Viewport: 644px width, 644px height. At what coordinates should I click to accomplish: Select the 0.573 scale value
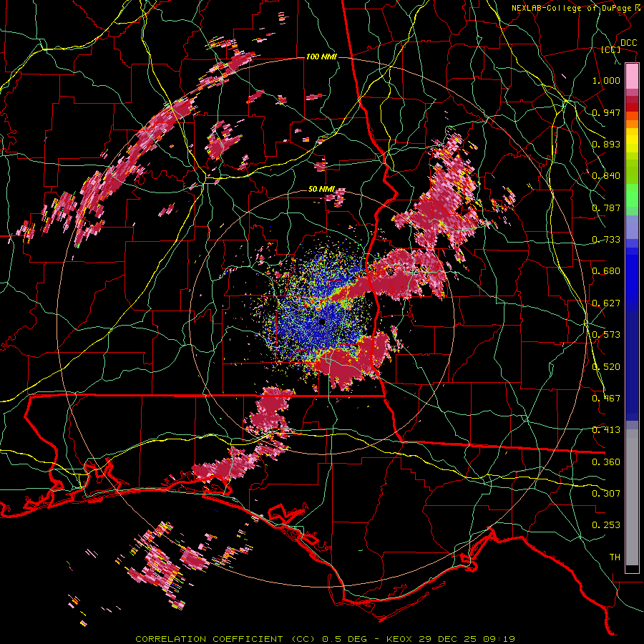(x=606, y=335)
